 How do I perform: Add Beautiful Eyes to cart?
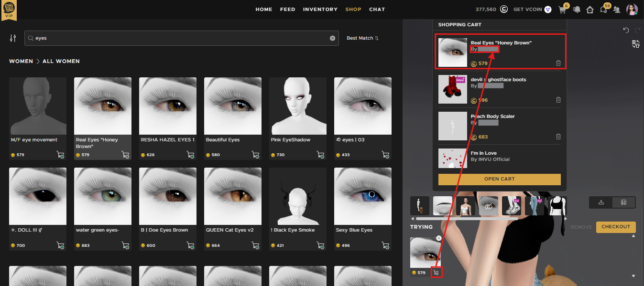(255, 155)
